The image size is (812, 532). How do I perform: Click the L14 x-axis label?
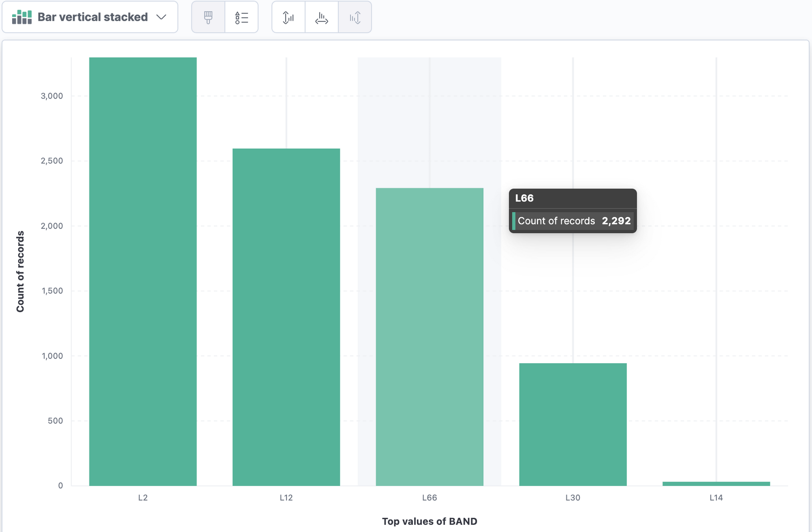(716, 498)
